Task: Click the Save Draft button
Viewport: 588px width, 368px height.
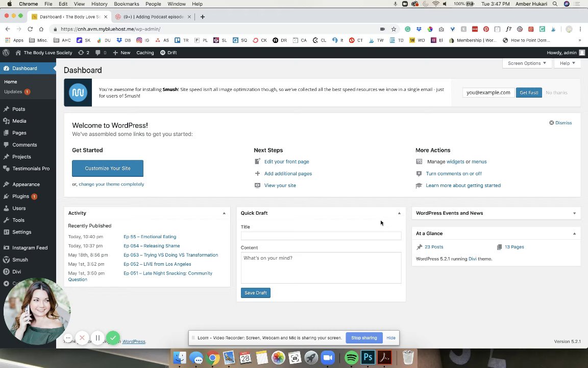Action: point(255,293)
